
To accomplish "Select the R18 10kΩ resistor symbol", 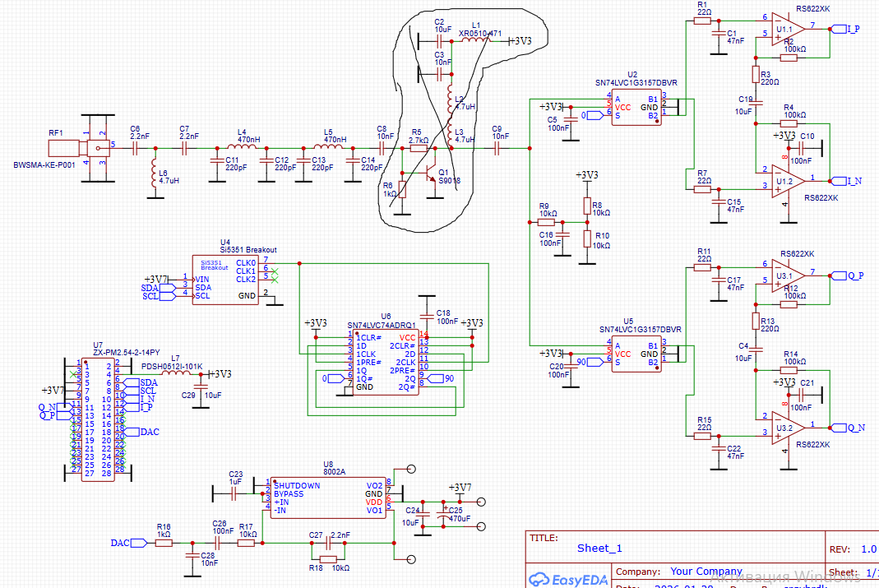I will pos(328,559).
